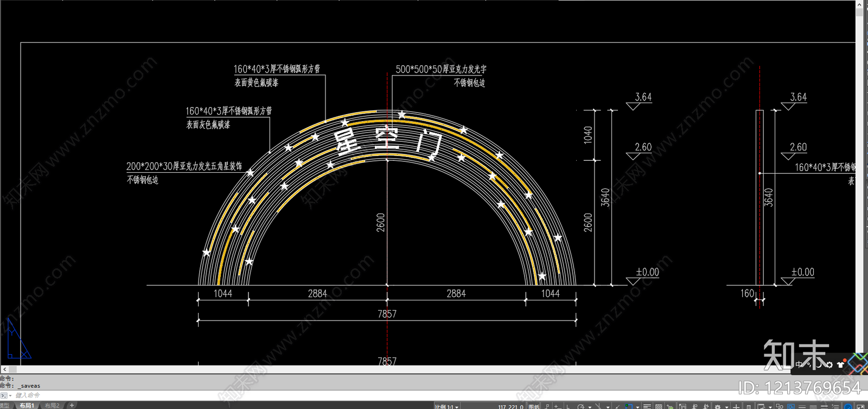Open recent commands dropdown beside command prompt
The image size is (868, 409).
pyautogui.click(x=10, y=395)
